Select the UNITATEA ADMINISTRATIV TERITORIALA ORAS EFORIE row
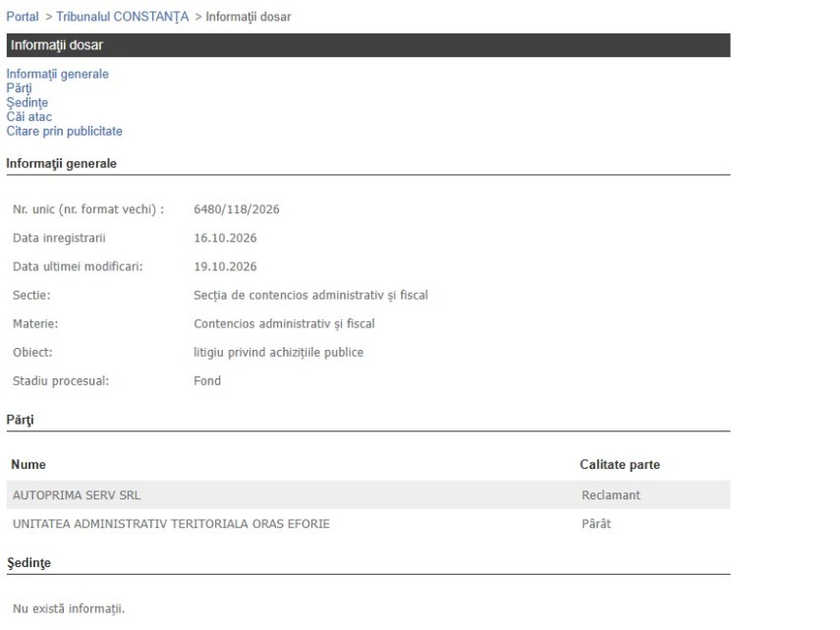This screenshot has width=840, height=630. pos(368,524)
